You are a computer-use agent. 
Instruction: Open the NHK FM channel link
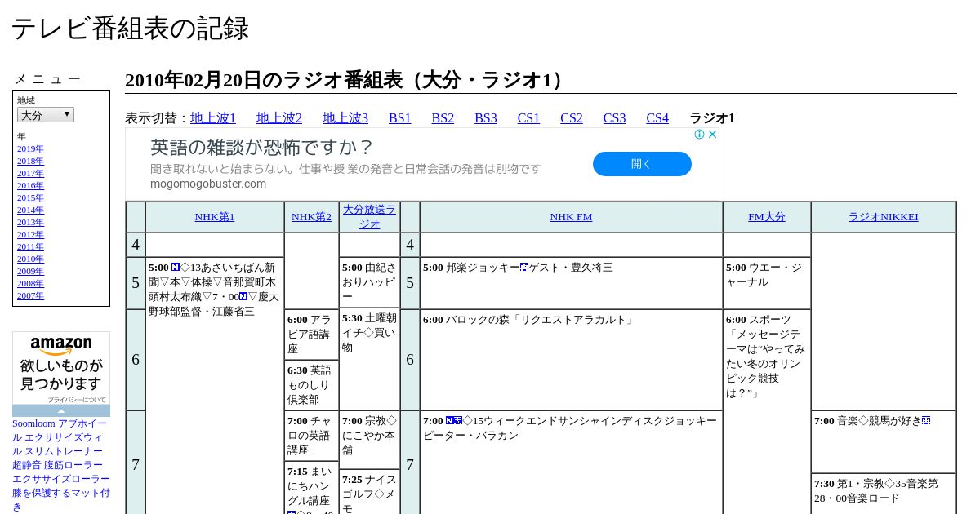(571, 217)
